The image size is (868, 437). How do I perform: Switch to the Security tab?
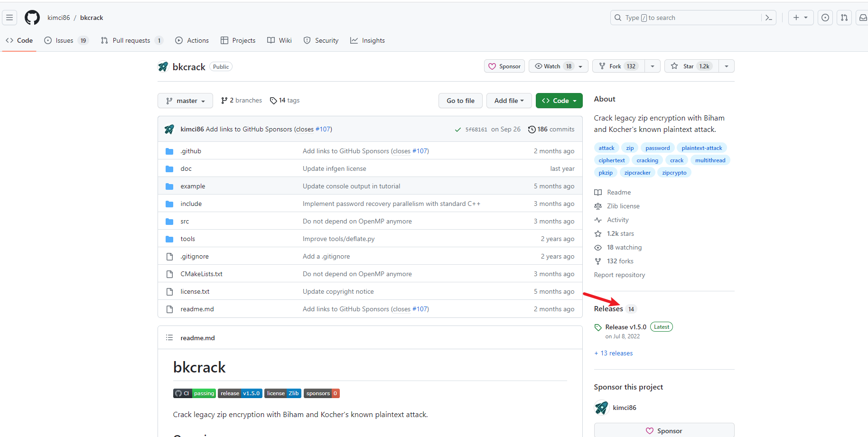(x=321, y=40)
